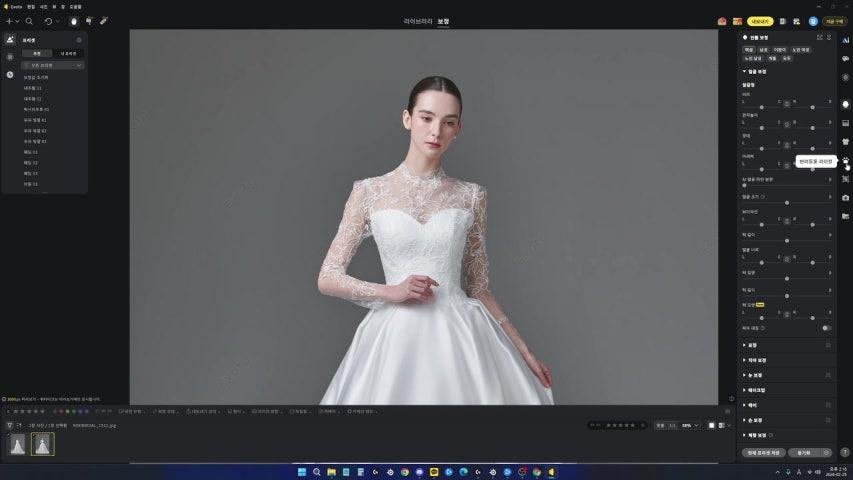853x480 pixels.
Task: Expand the 헤어 section
Action: coord(744,405)
